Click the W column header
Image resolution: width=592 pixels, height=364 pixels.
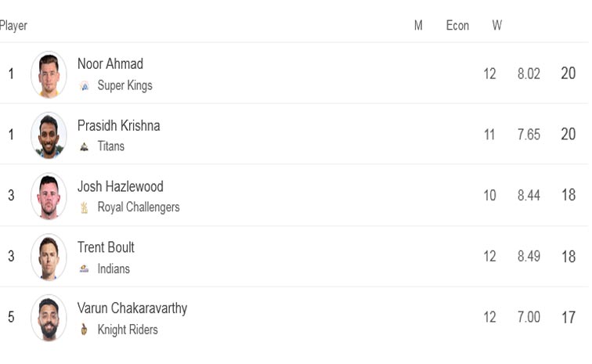496,25
